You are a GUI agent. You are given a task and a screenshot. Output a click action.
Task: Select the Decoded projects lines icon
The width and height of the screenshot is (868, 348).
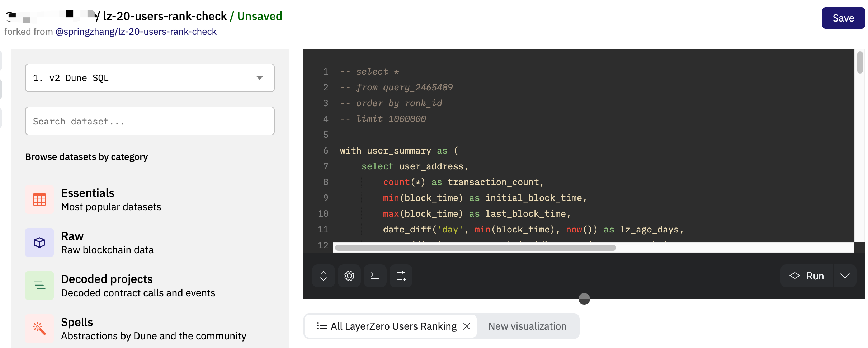point(39,286)
